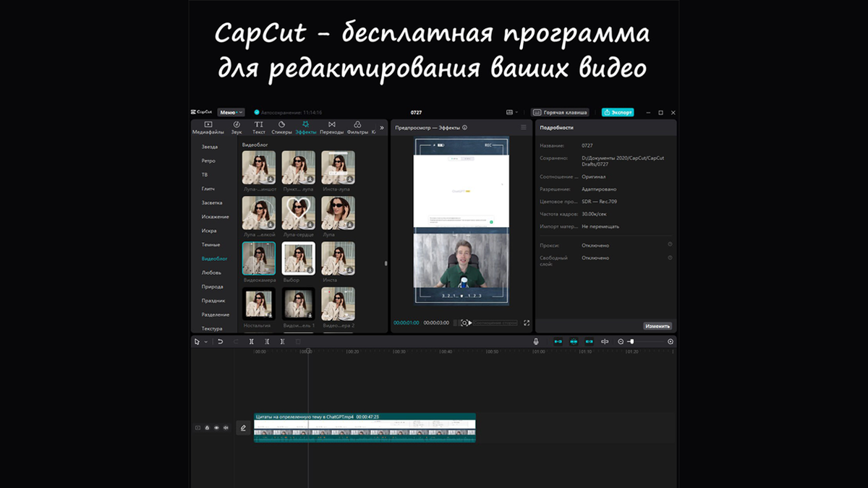
Task: Split the clip at the playhead
Action: [x=252, y=341]
